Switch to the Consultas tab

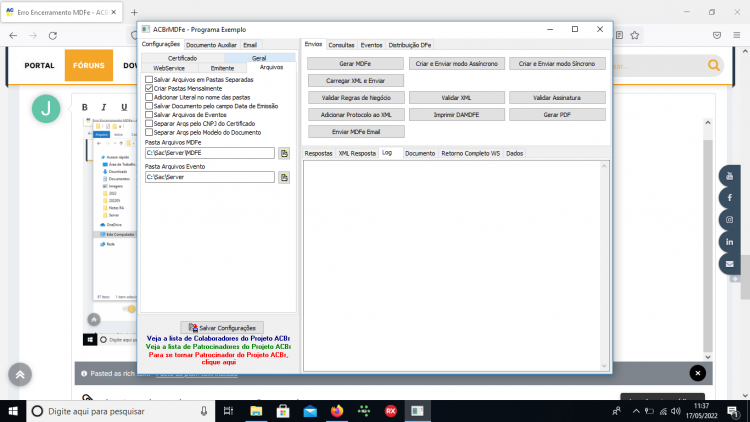[341, 45]
